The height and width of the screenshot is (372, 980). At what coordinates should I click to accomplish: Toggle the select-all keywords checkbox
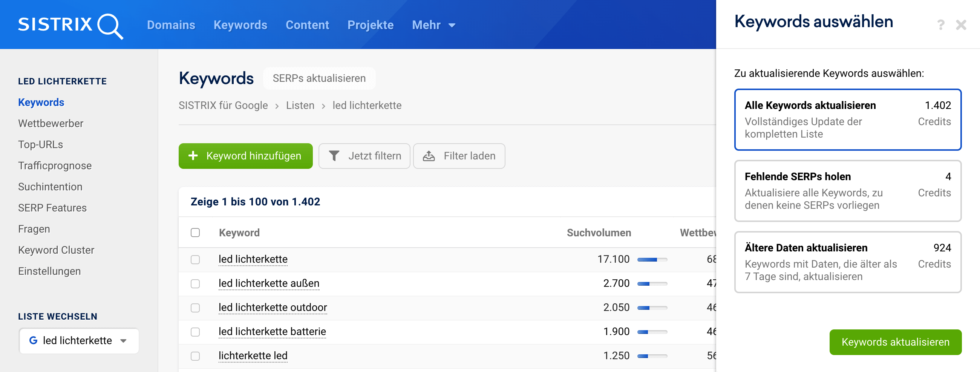[195, 233]
